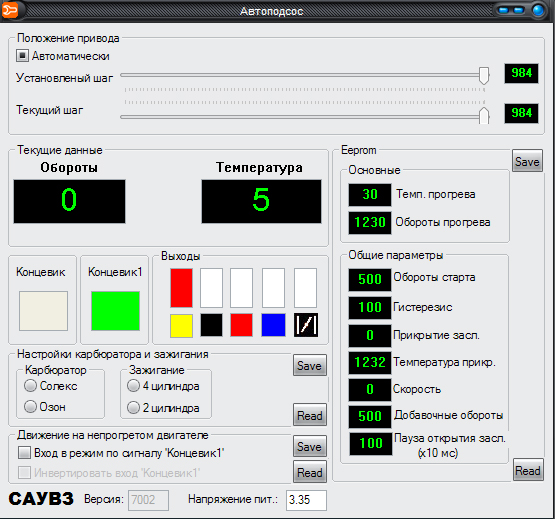Click the round blue title bar button

coord(538,10)
